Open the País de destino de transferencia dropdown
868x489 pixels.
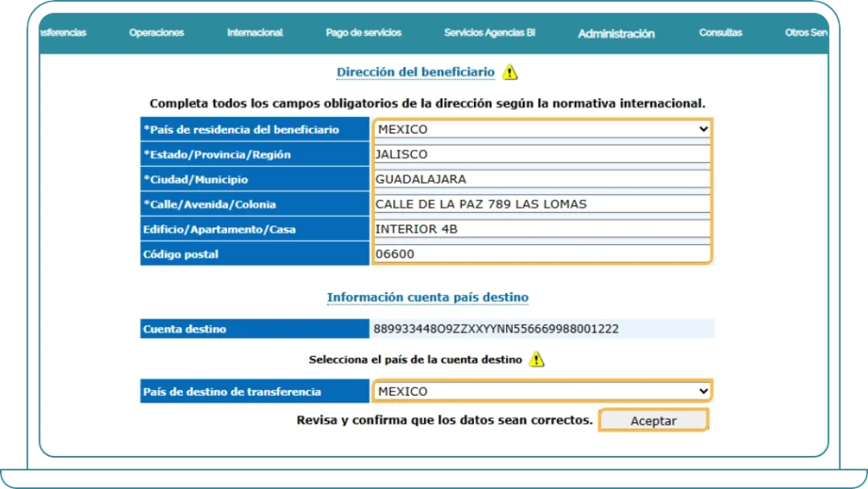click(542, 391)
